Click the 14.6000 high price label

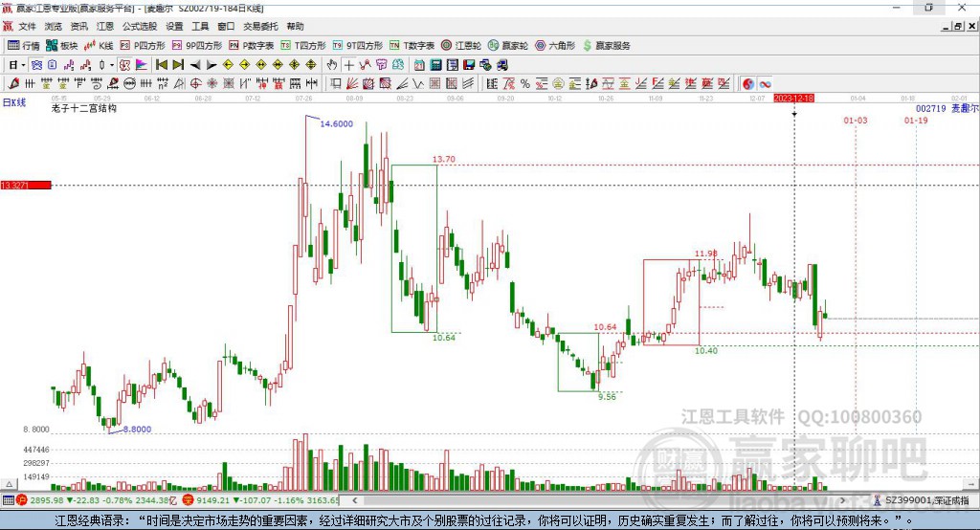coord(336,123)
